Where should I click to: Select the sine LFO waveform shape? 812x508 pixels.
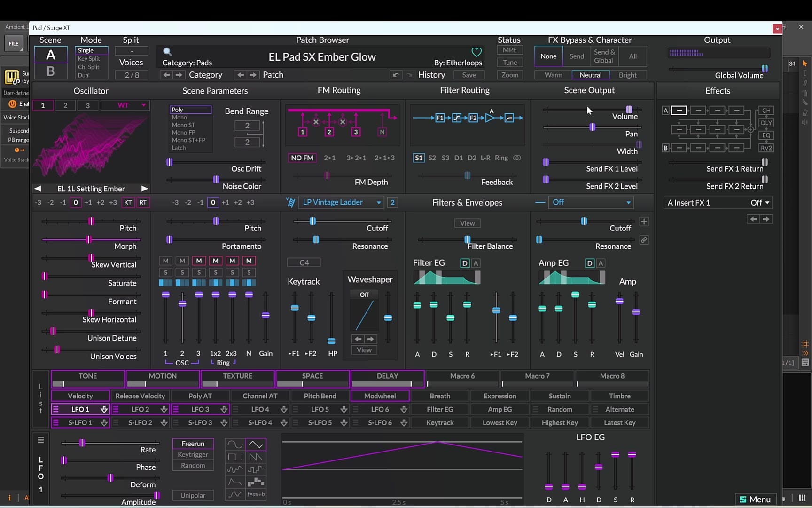[x=235, y=444]
